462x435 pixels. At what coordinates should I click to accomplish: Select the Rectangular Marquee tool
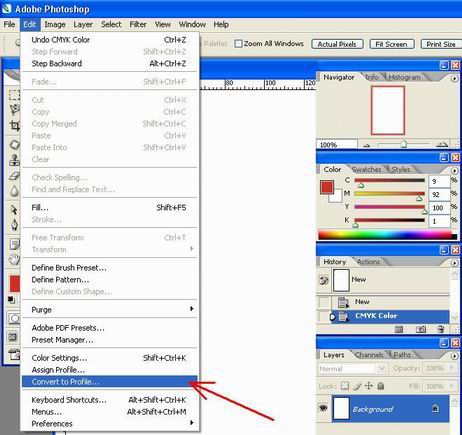point(14,95)
